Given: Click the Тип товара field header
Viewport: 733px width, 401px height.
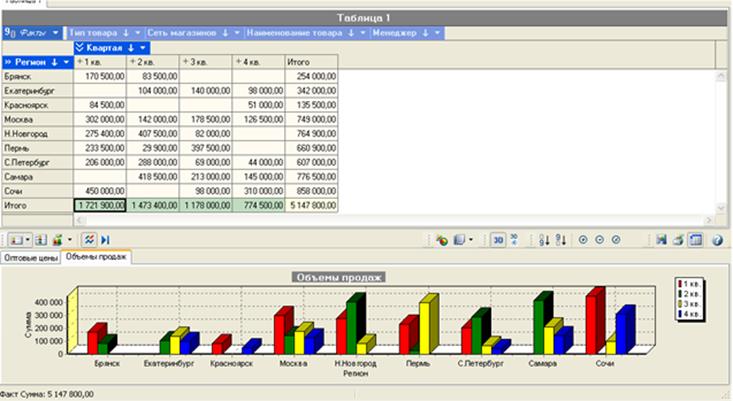Looking at the screenshot, I should (x=95, y=33).
